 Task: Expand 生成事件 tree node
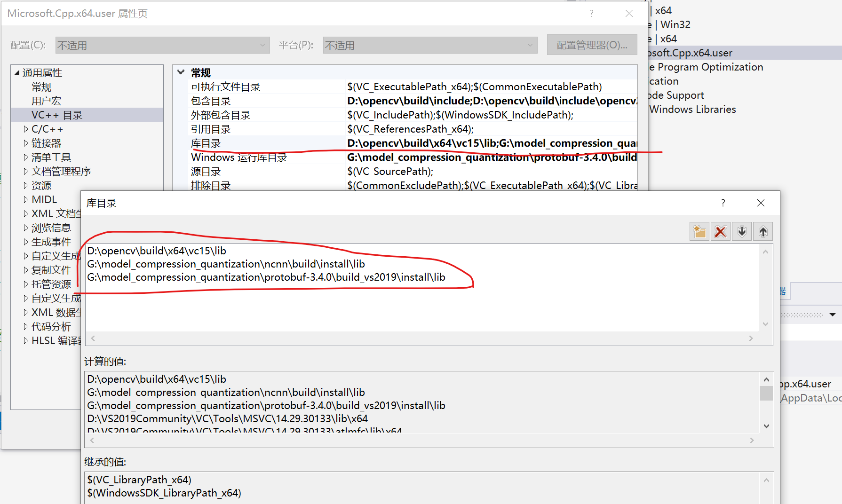pyautogui.click(x=26, y=242)
